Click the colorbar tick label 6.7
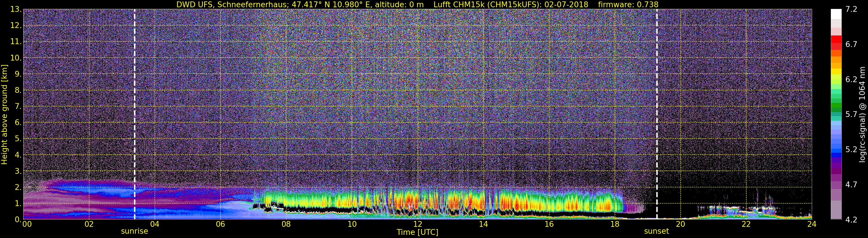The image size is (868, 238). [x=851, y=44]
